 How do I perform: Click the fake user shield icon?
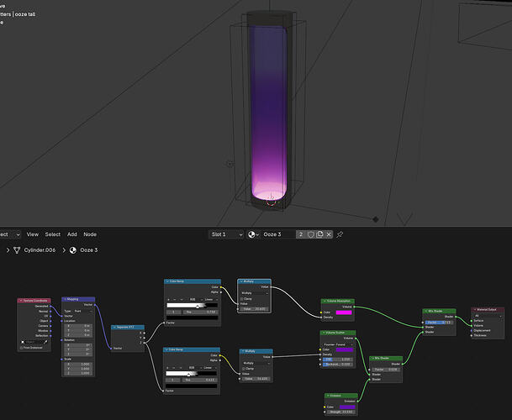click(310, 234)
